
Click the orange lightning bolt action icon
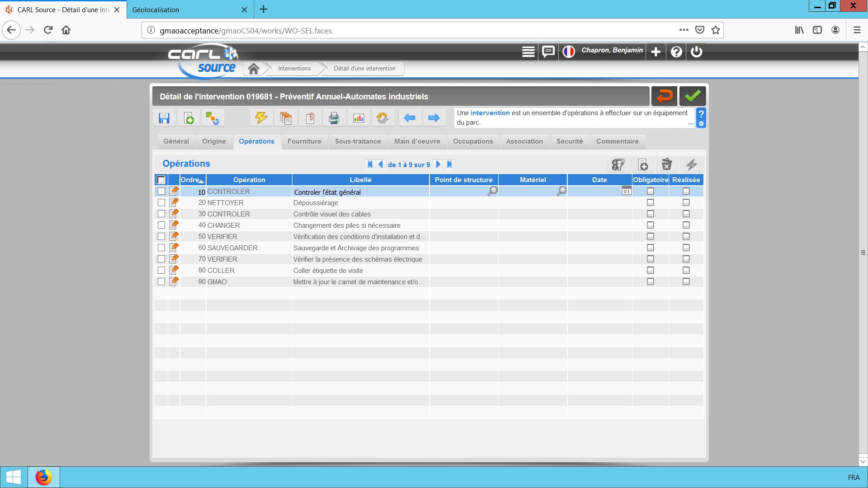[x=261, y=118]
